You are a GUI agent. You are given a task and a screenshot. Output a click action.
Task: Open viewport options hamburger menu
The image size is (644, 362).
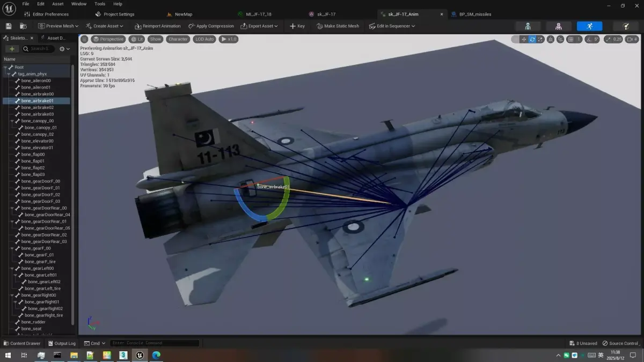[84, 39]
